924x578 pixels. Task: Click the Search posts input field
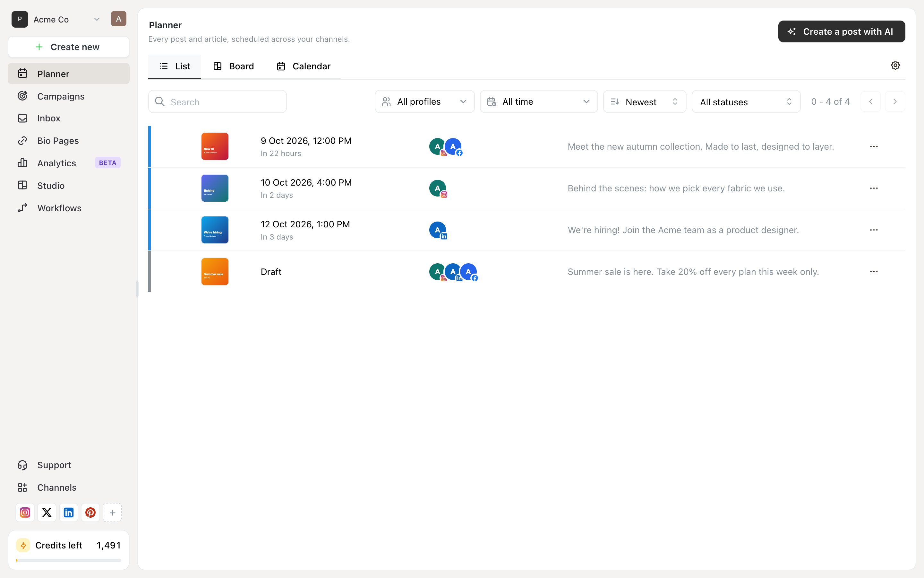[x=217, y=102]
